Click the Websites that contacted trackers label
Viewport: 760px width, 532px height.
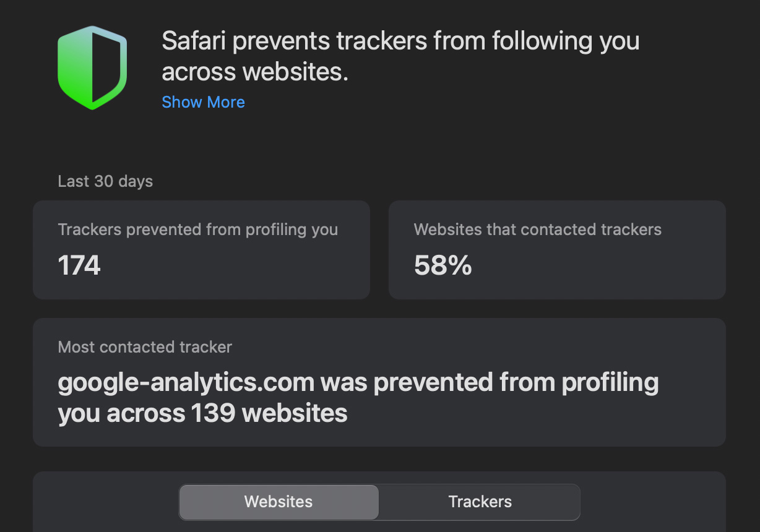click(537, 230)
